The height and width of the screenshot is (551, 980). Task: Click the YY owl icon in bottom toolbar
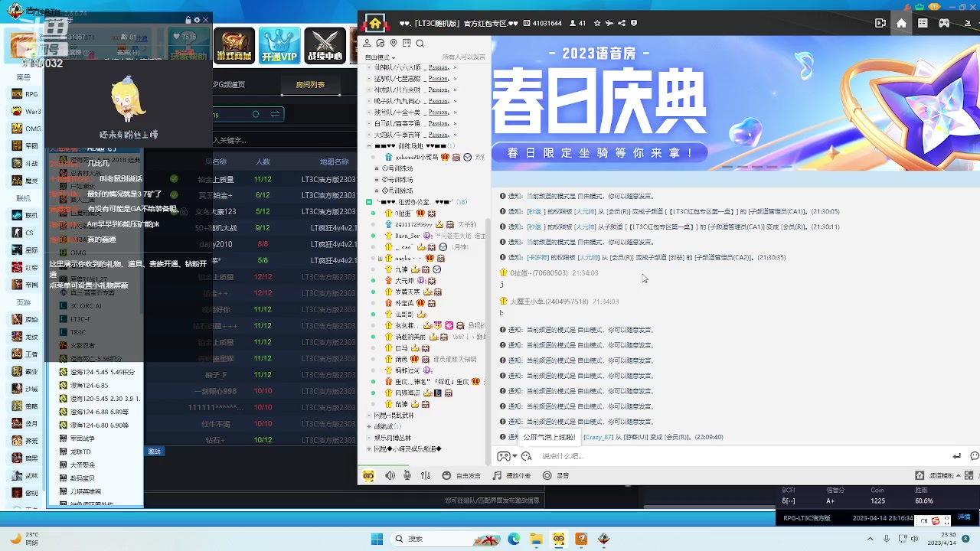pyautogui.click(x=369, y=475)
